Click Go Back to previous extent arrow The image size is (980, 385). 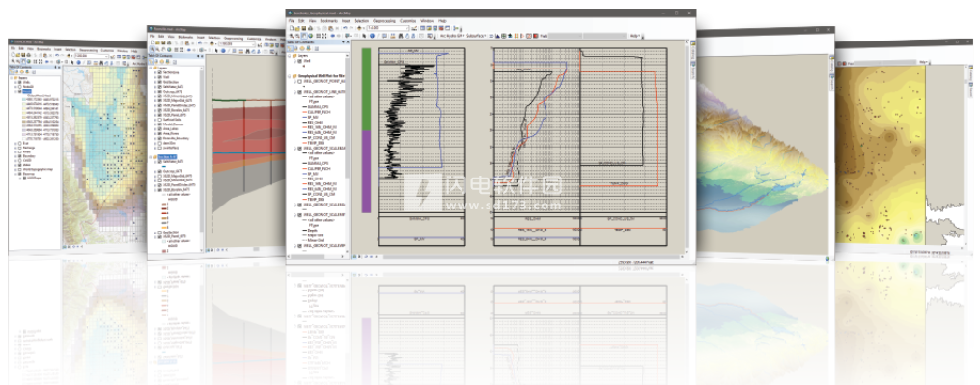332,36
